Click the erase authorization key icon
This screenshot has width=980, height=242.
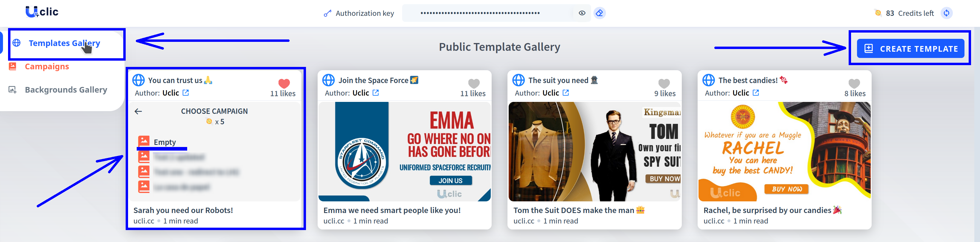599,13
